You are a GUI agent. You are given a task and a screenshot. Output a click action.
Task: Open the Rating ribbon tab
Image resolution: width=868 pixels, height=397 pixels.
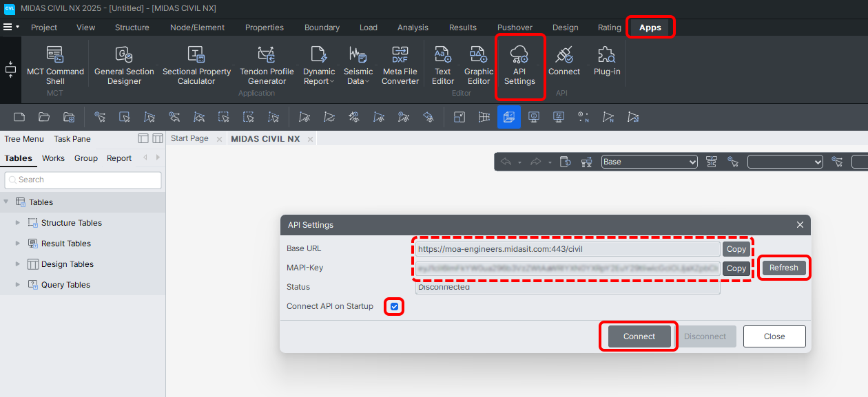pyautogui.click(x=610, y=28)
